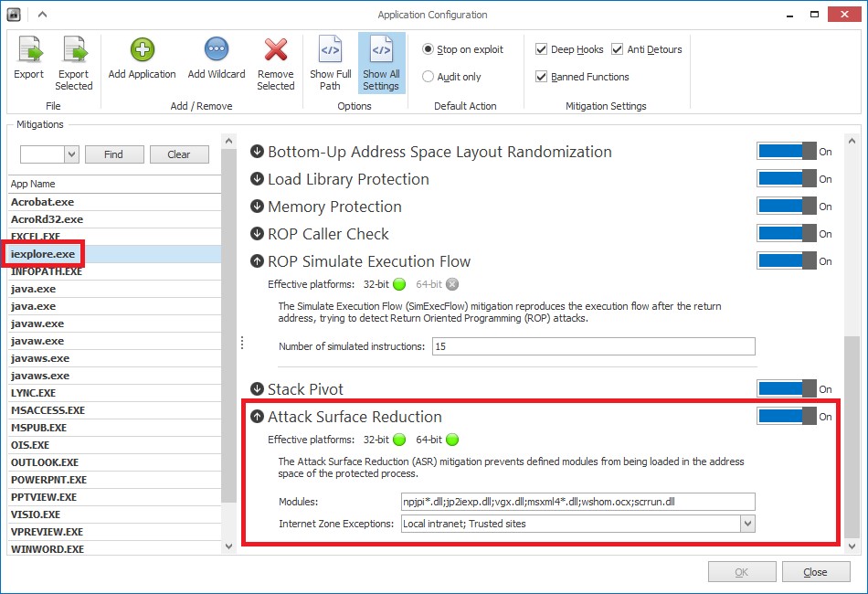Image resolution: width=868 pixels, height=594 pixels.
Task: Click the Find button
Action: [114, 154]
